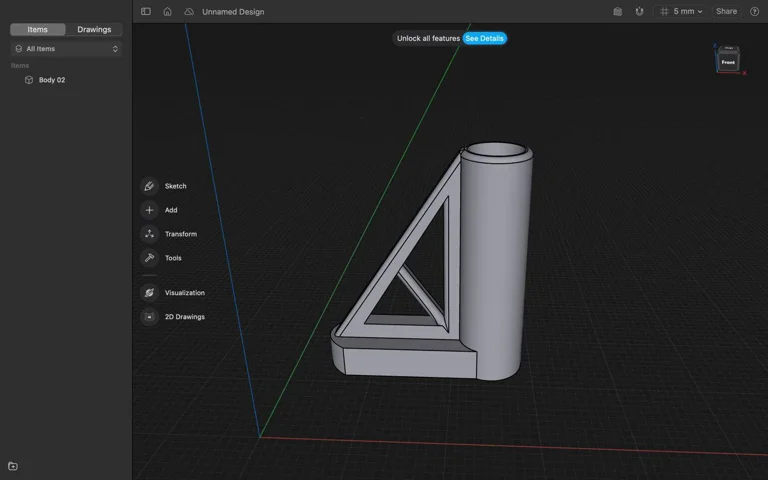Open the Visualization mode
The height and width of the screenshot is (480, 768).
(x=150, y=293)
